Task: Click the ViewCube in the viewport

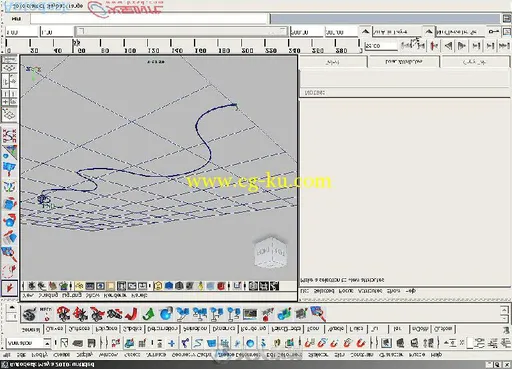Action: (x=270, y=252)
